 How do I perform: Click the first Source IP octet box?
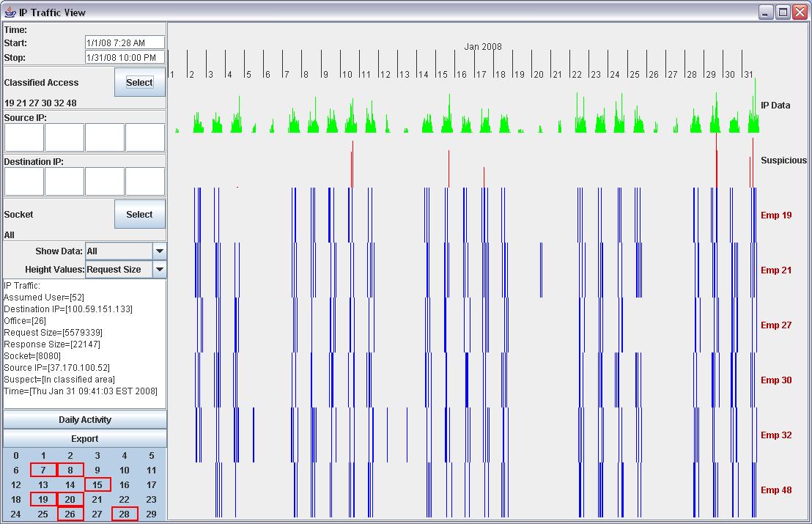coord(23,137)
